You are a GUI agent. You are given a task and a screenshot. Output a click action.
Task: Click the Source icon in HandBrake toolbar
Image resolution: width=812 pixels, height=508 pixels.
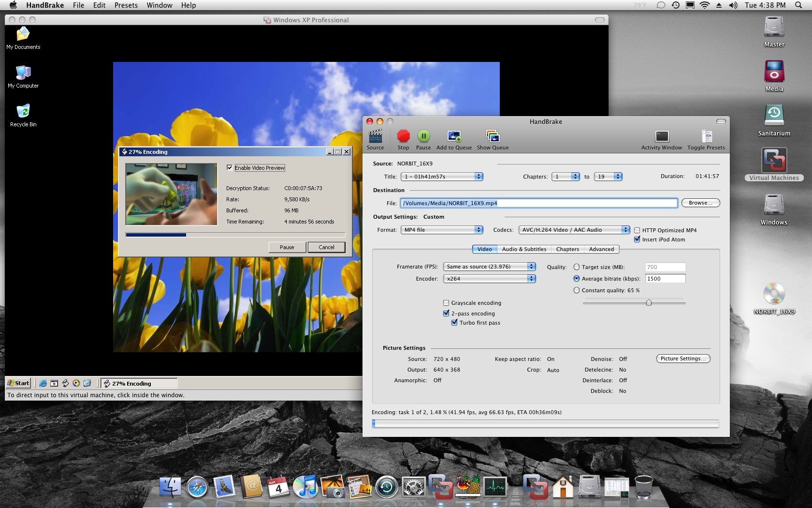[x=375, y=137]
